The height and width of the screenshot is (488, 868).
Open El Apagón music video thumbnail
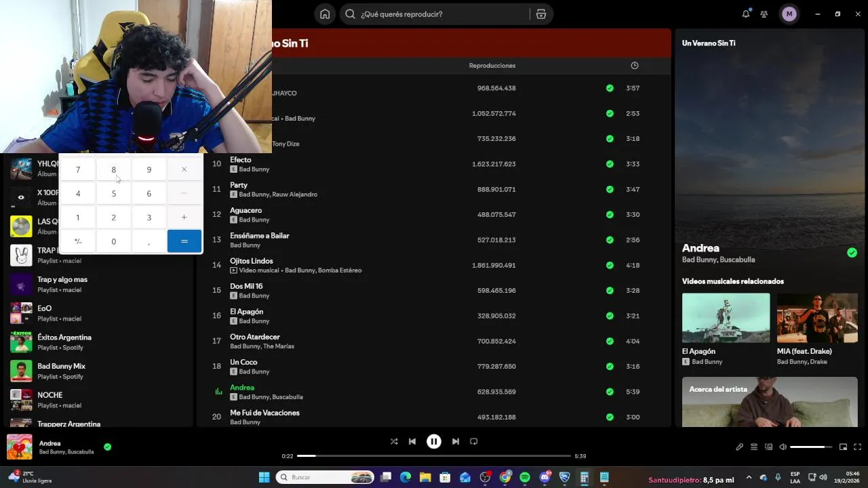pyautogui.click(x=726, y=318)
